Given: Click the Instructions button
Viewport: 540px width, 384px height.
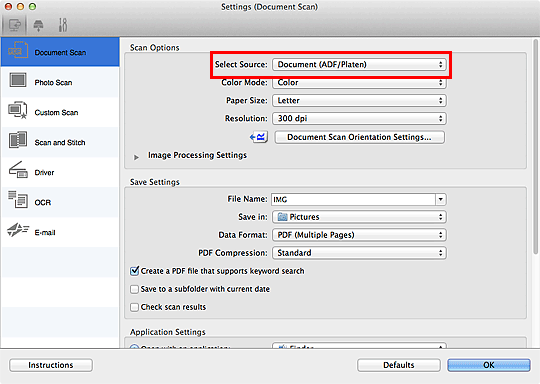Looking at the screenshot, I should [x=51, y=365].
